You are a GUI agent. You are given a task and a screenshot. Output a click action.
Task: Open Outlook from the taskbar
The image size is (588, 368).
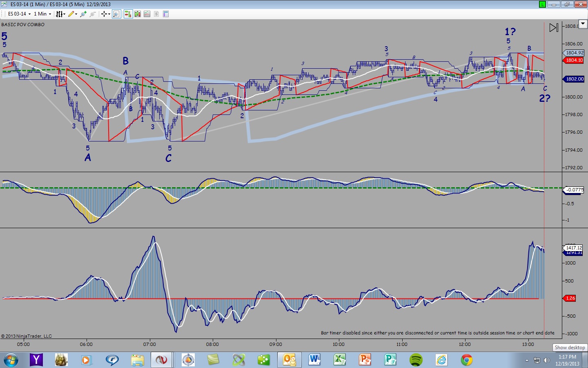[x=290, y=360]
